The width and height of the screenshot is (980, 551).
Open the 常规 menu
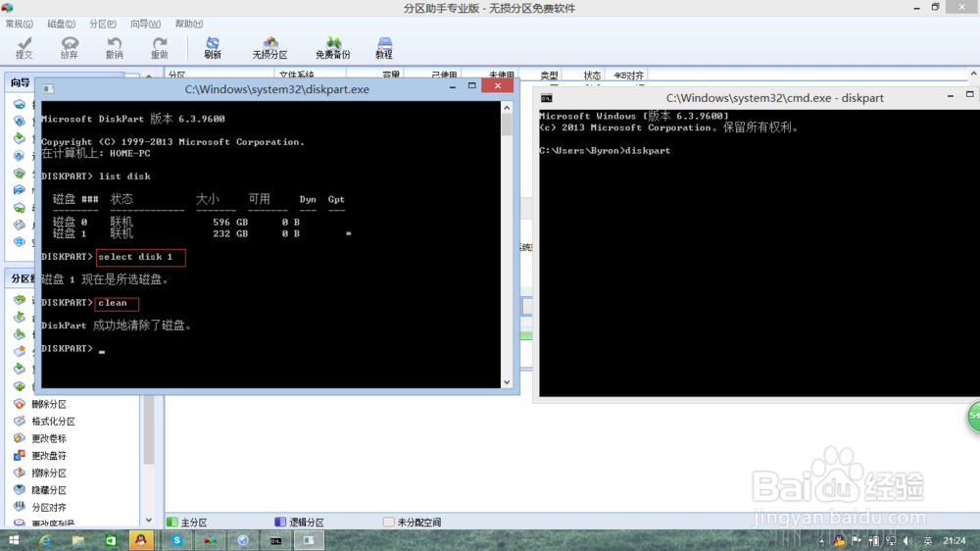click(19, 24)
